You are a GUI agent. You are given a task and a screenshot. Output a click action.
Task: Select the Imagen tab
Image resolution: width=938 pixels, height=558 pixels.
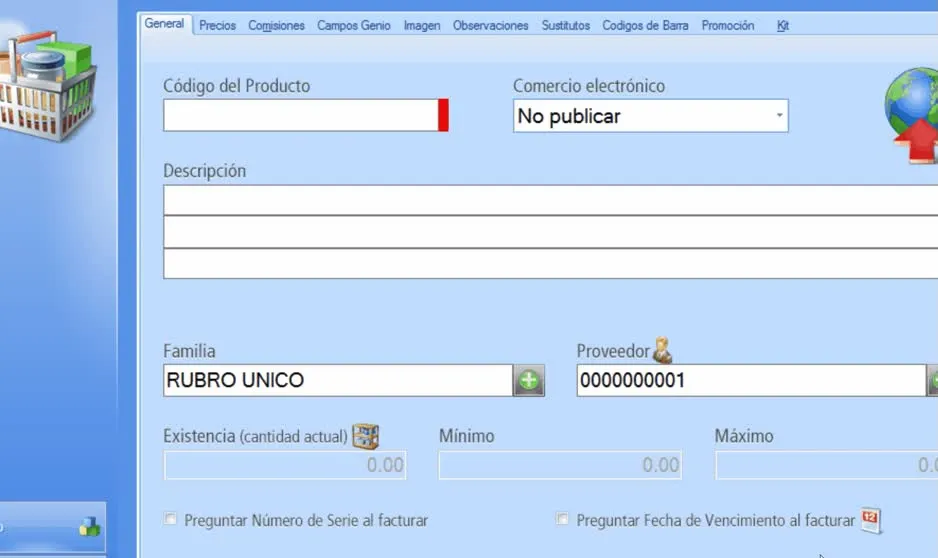point(422,26)
